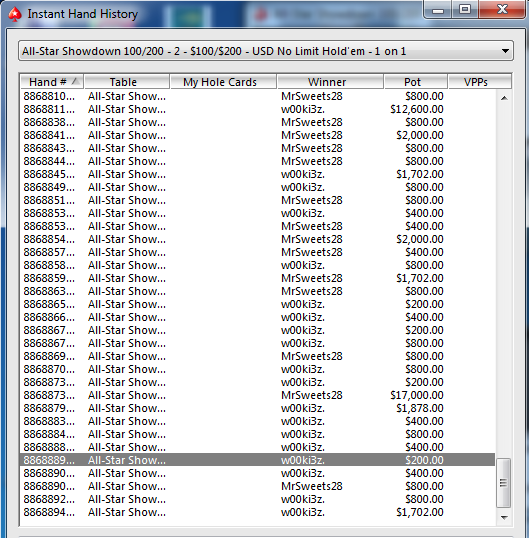Select hand 8868892... row
The width and height of the screenshot is (529, 538).
tap(257, 499)
